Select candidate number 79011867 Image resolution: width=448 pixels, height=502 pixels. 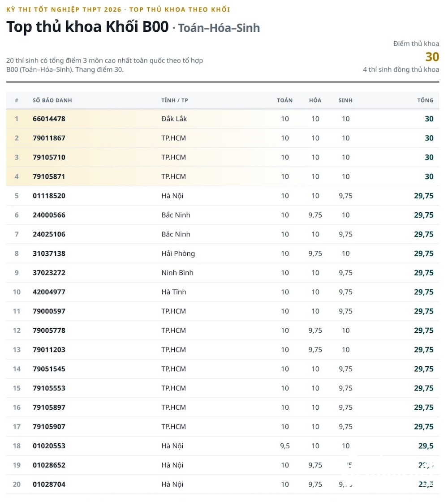click(x=49, y=138)
